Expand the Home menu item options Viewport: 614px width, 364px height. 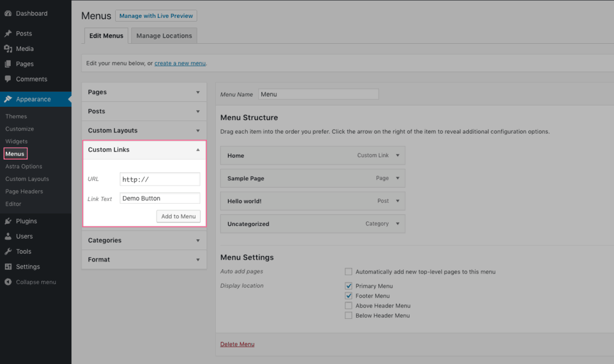pos(396,155)
